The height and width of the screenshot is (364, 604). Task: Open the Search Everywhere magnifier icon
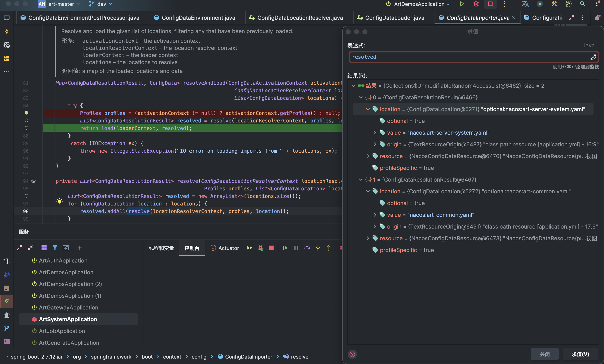pos(582,4)
